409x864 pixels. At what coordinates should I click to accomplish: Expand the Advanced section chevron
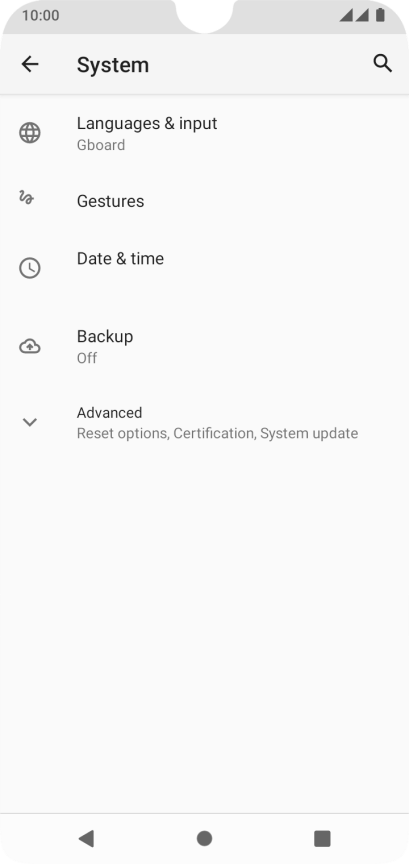(30, 423)
